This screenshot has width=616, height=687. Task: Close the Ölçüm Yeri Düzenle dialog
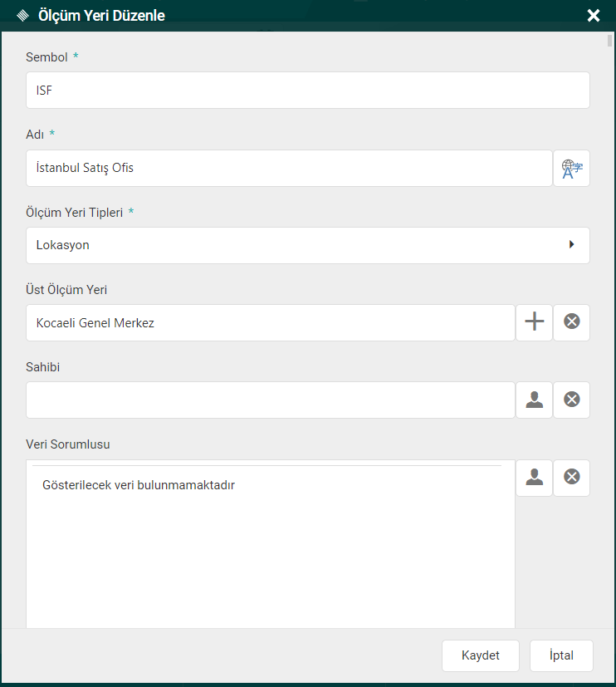[593, 16]
